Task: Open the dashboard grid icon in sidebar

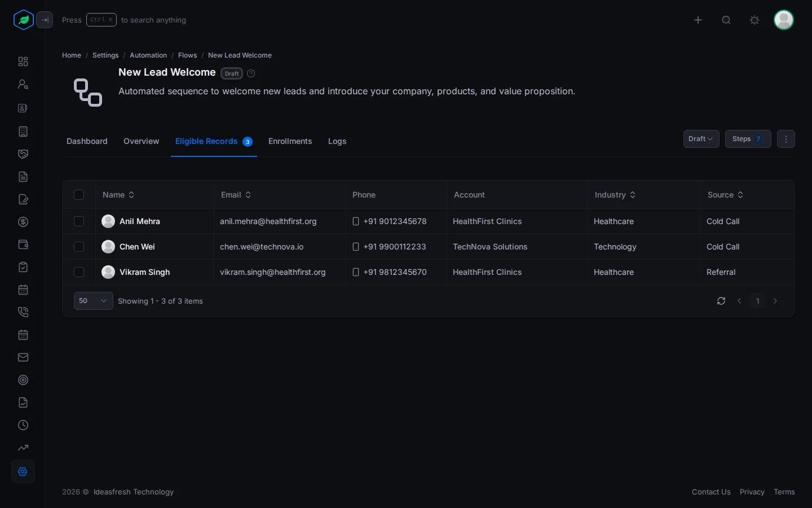Action: coord(23,62)
